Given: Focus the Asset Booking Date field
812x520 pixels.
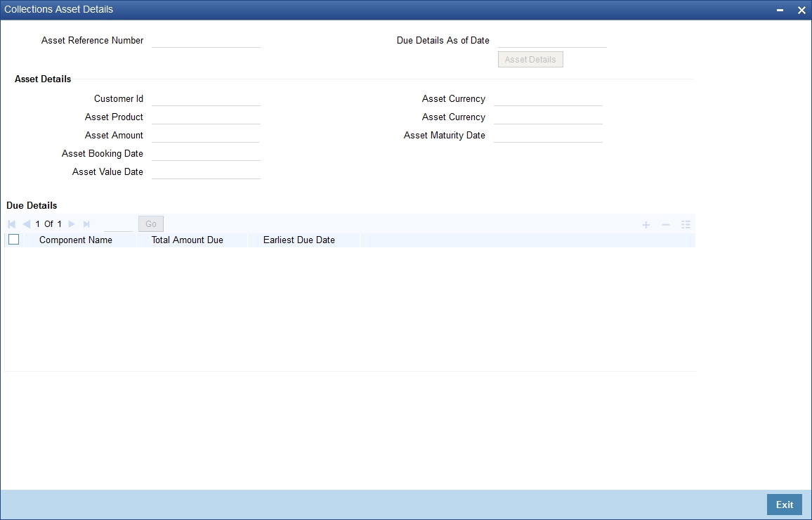Looking at the screenshot, I should click(x=206, y=154).
